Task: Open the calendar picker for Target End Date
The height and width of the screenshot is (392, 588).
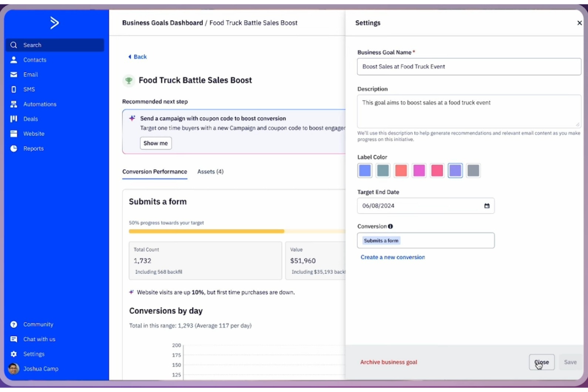Action: click(x=486, y=206)
